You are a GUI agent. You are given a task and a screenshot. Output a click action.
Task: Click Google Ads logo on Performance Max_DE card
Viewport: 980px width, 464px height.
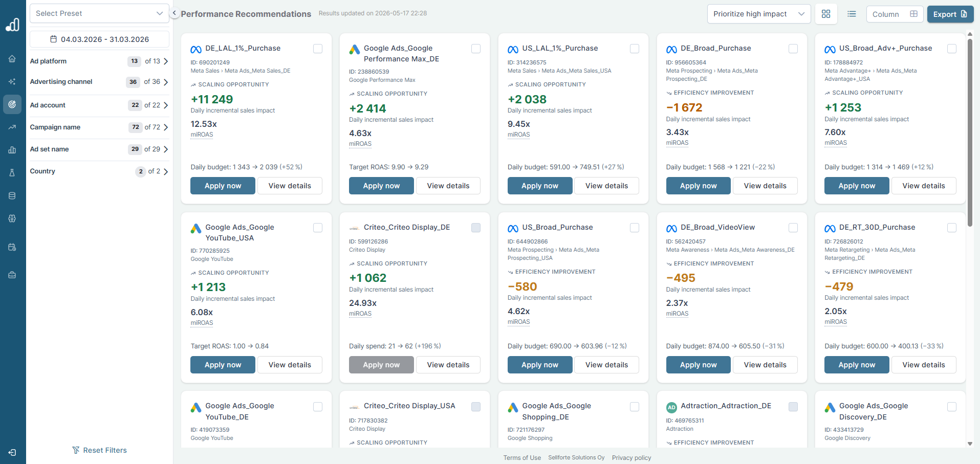pyautogui.click(x=355, y=50)
